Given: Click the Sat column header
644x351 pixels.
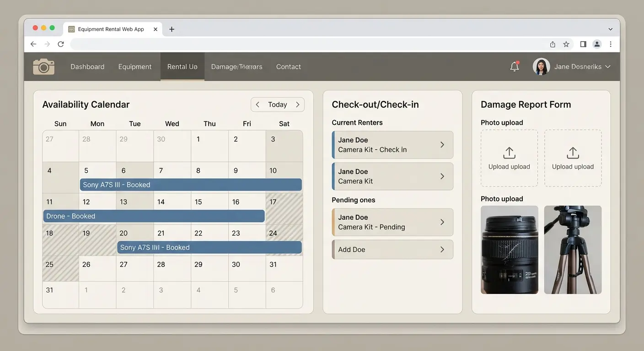Looking at the screenshot, I should click(x=284, y=124).
